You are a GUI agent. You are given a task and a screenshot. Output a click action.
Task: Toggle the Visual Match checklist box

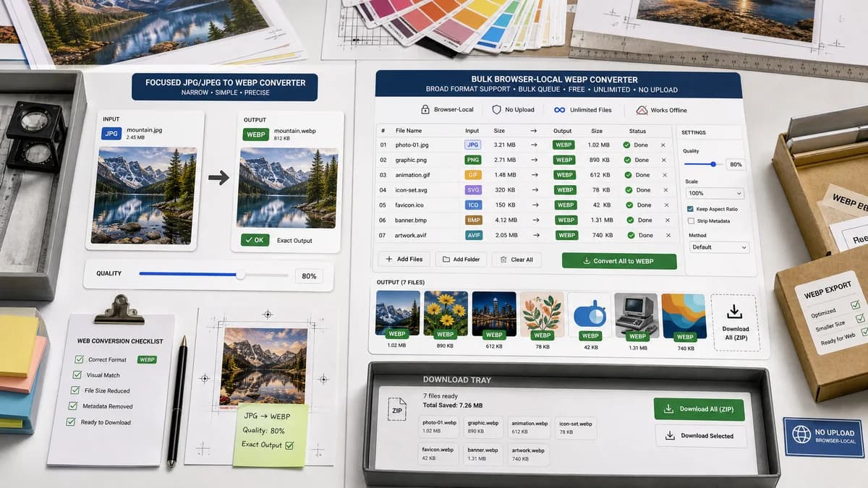(77, 375)
